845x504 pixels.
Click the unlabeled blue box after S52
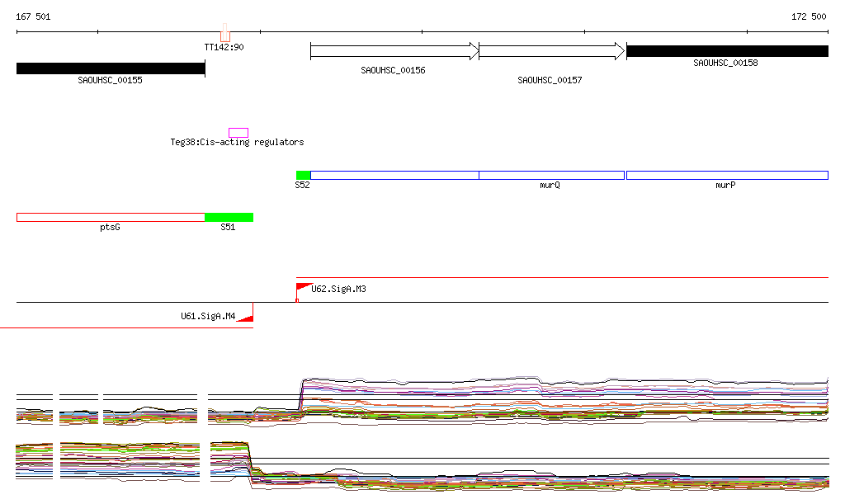(x=394, y=175)
